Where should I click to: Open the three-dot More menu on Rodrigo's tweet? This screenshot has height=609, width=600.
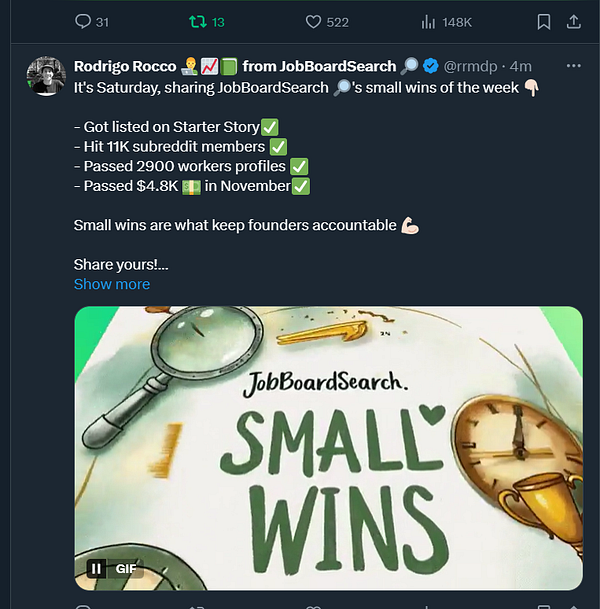click(573, 66)
